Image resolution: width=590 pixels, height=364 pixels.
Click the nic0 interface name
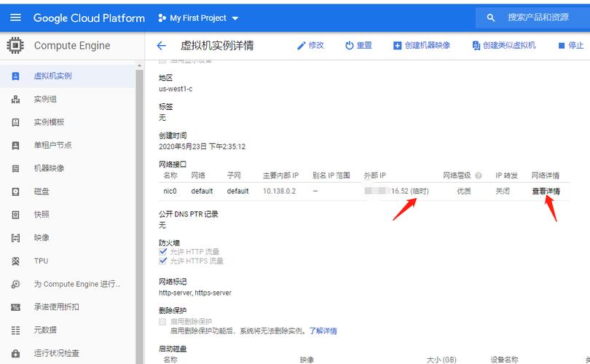(x=170, y=191)
